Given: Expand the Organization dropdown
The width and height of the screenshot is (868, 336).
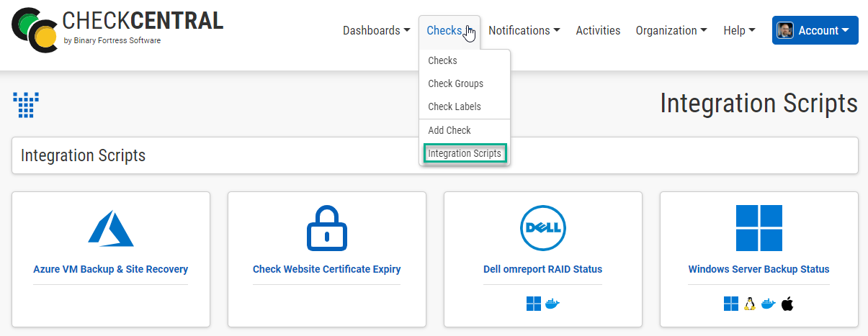Looking at the screenshot, I should click(x=671, y=30).
